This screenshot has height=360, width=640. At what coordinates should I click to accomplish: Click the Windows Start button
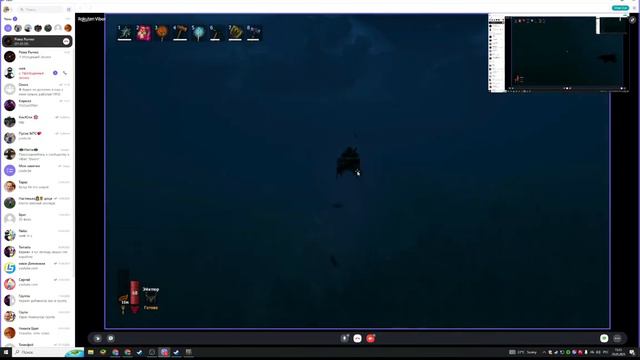point(6,352)
